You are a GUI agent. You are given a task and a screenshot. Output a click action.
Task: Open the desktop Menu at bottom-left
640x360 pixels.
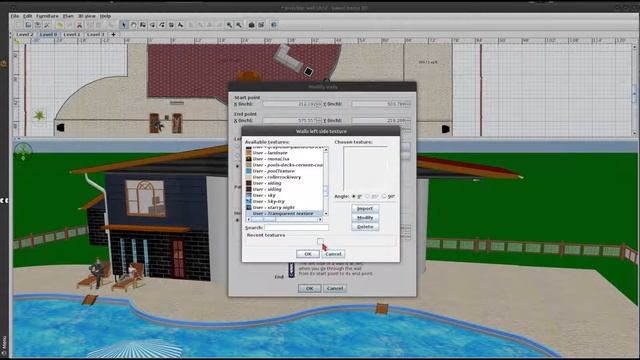[4, 346]
